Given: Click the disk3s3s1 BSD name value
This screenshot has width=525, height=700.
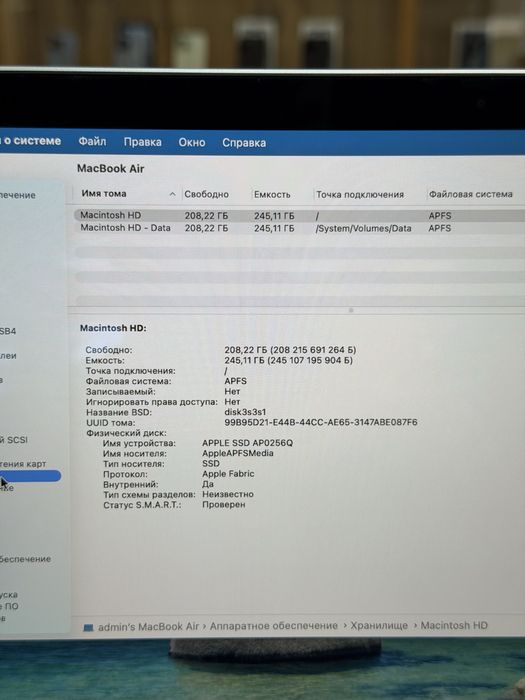Looking at the screenshot, I should pos(245,412).
